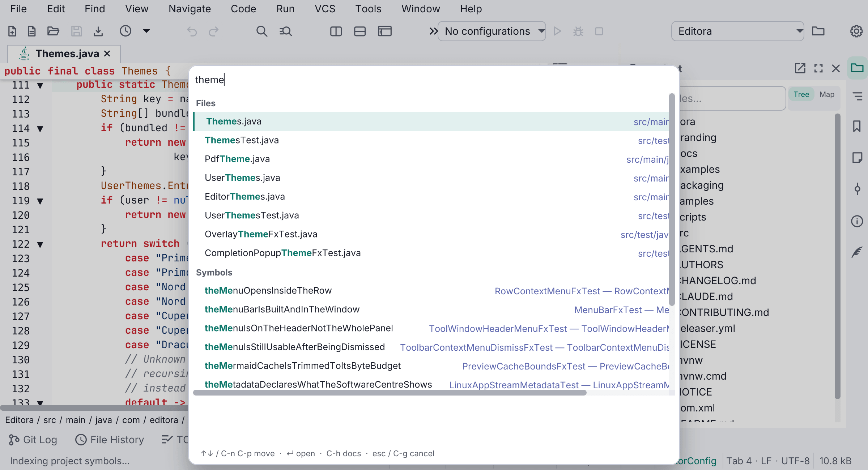Collapse the fold at line 111
The image size is (868, 470).
click(40, 86)
